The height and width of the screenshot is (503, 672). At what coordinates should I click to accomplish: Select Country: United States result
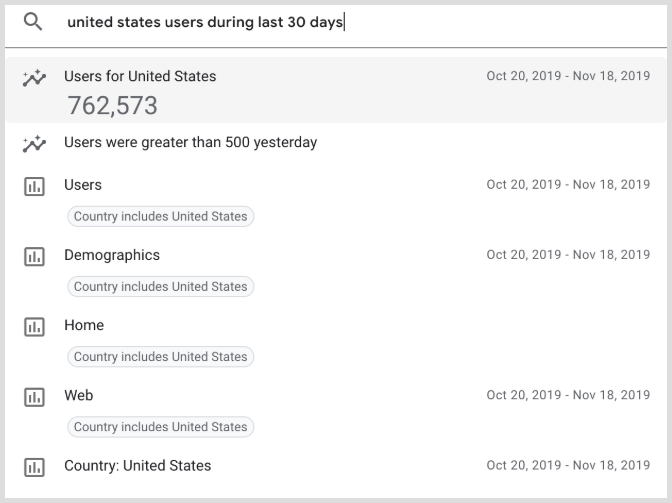point(137,465)
